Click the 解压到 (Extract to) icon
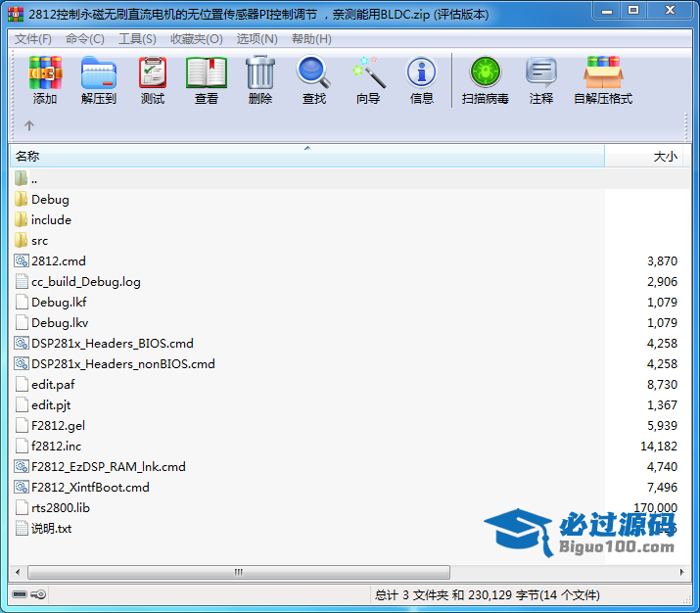Viewport: 700px width, 613px height. (99, 72)
